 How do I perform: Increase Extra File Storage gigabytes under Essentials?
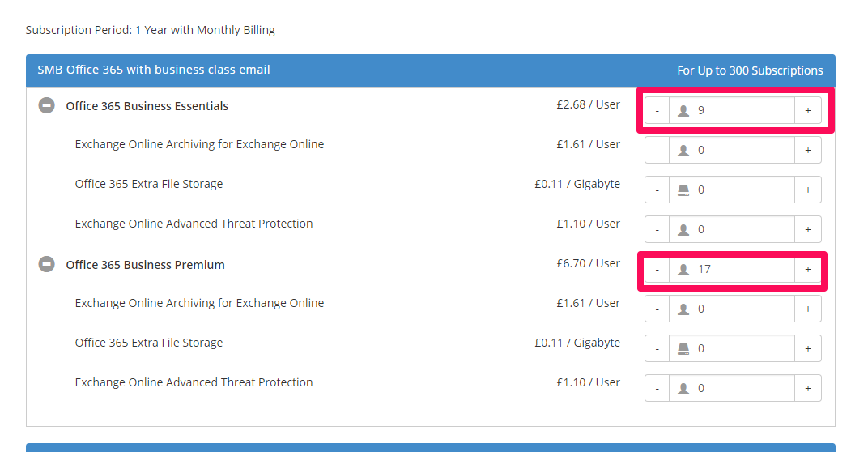[807, 190]
